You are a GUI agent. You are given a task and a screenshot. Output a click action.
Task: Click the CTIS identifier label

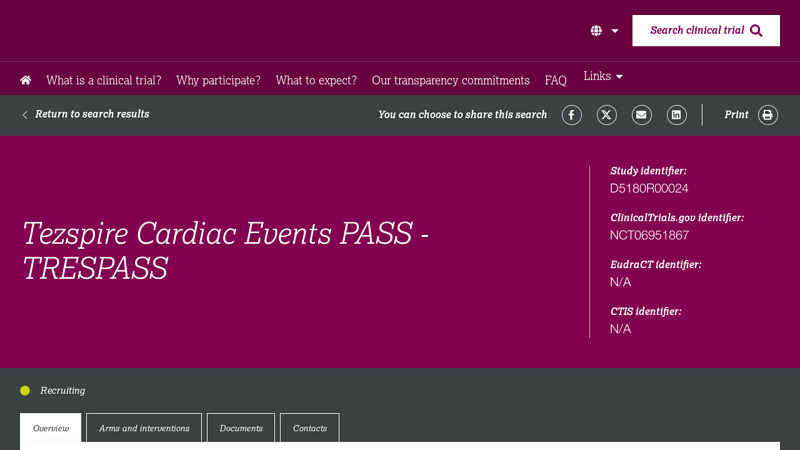pos(645,311)
